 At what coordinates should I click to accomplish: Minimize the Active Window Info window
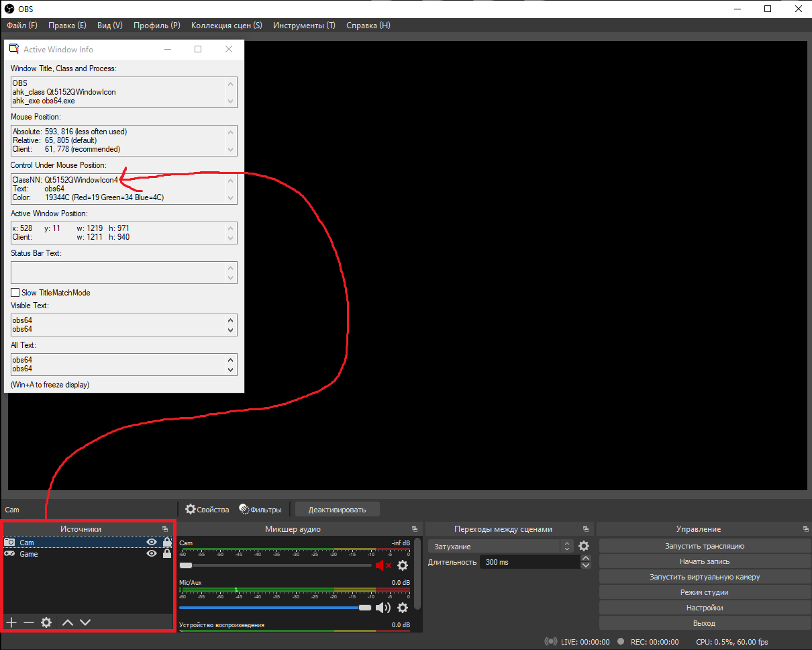click(167, 49)
